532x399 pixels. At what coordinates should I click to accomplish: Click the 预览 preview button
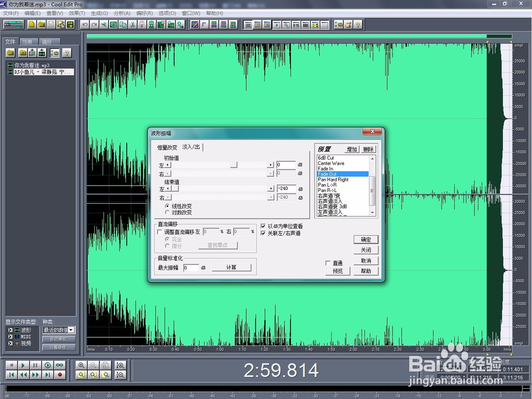tap(338, 271)
